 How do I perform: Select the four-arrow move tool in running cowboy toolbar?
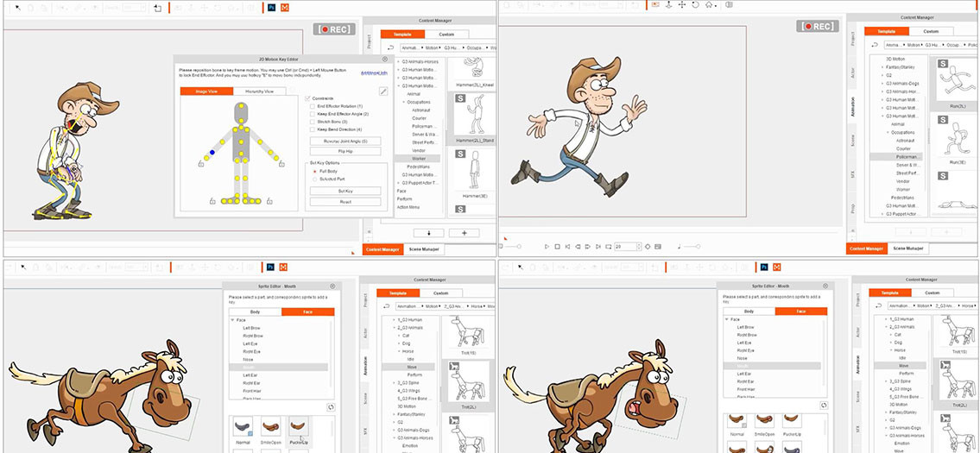point(682,4)
